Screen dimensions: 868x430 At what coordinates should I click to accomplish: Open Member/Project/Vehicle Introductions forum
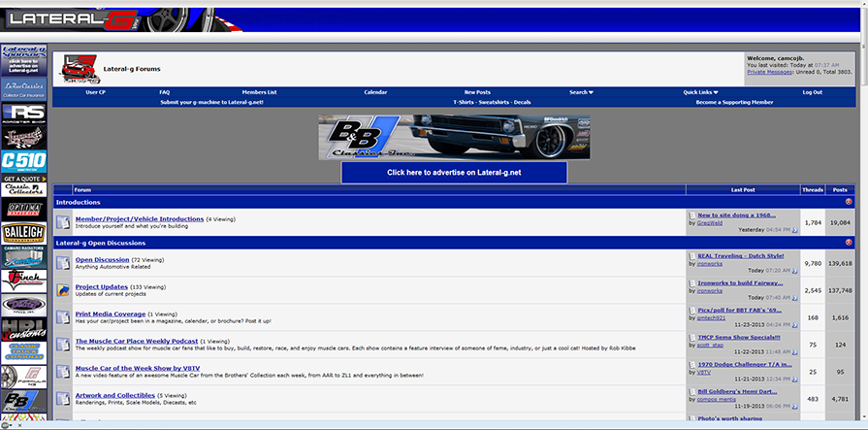pyautogui.click(x=140, y=218)
